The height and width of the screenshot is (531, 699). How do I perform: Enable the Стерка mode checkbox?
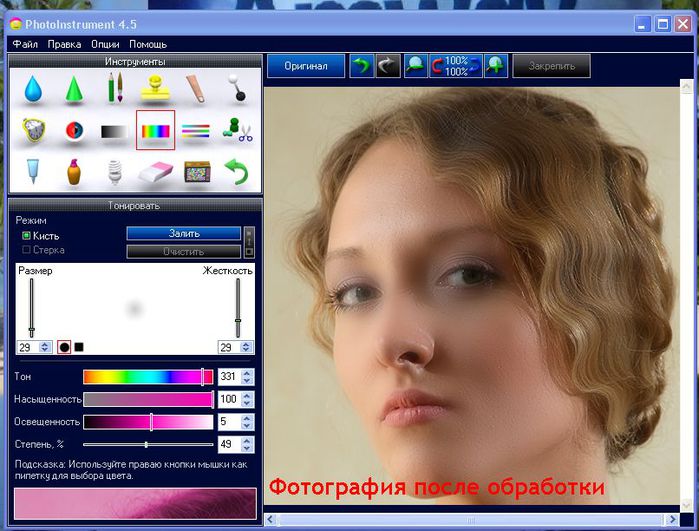(x=26, y=250)
